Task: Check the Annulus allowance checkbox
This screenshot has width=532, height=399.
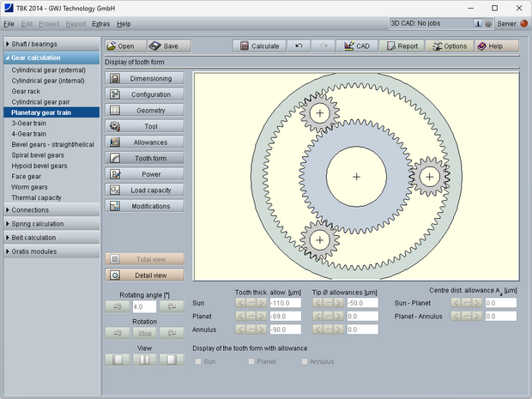Action: coord(305,362)
